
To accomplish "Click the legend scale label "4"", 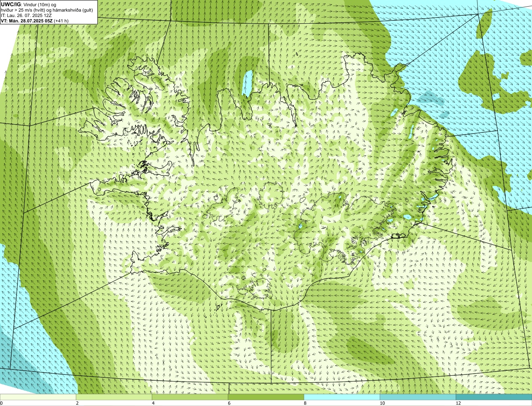I will tap(153, 403).
